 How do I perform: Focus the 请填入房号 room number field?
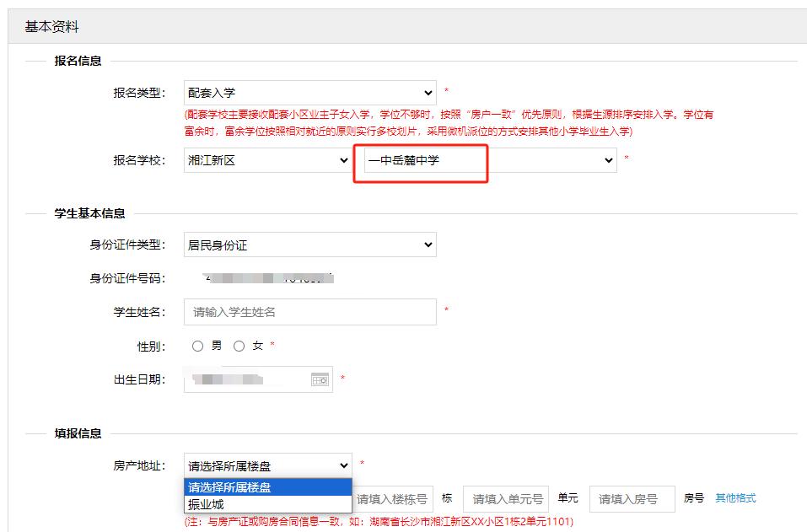tap(632, 499)
